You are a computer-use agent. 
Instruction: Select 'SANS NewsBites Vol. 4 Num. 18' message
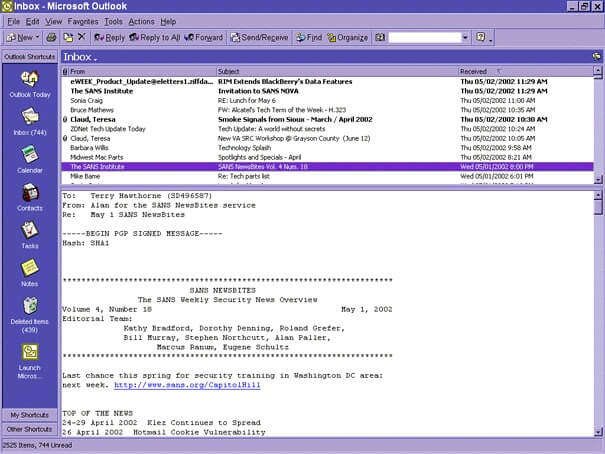tap(327, 167)
